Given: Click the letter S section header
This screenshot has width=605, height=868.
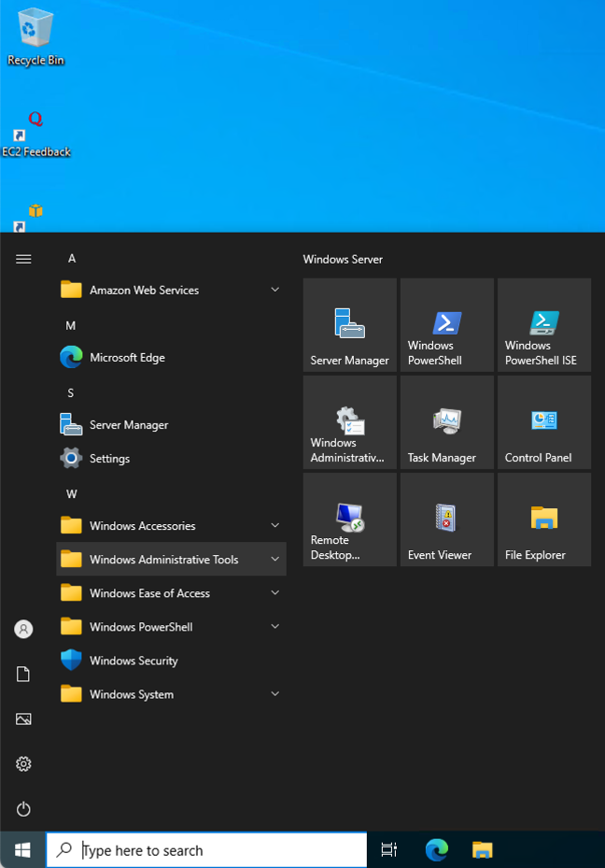Looking at the screenshot, I should click(70, 393).
